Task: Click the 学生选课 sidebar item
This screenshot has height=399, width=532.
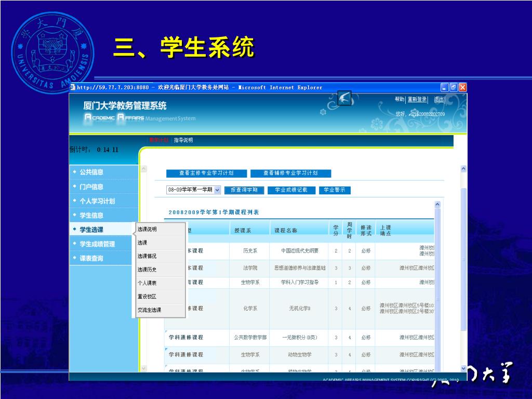Action: coord(102,230)
